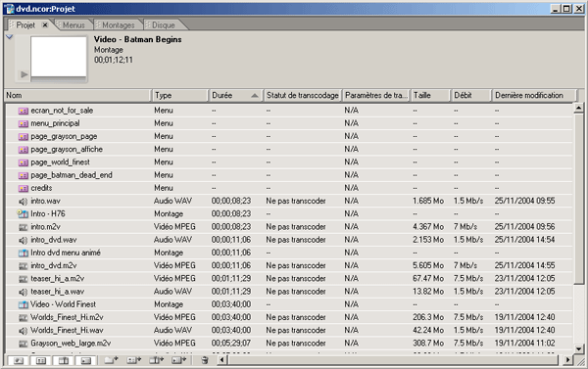Select page_batman_dead_end menu icon

[x=24, y=175]
